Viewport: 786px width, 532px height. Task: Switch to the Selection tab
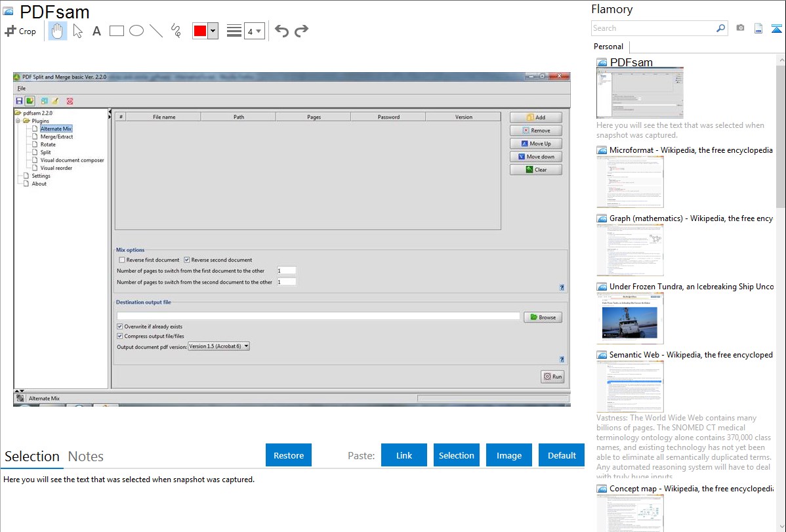click(x=32, y=457)
